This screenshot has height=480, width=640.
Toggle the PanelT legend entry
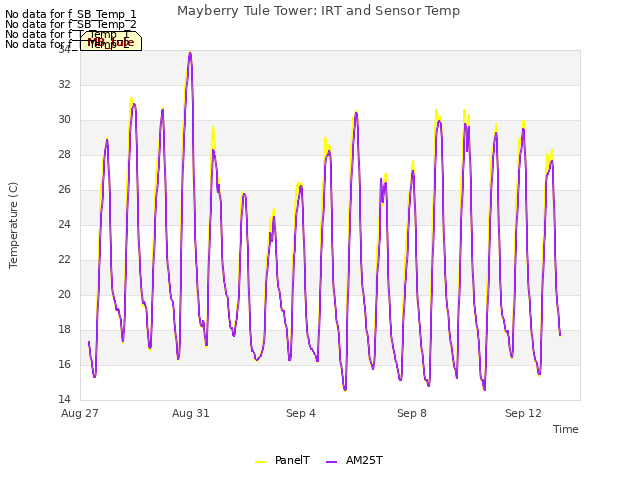tap(282, 460)
